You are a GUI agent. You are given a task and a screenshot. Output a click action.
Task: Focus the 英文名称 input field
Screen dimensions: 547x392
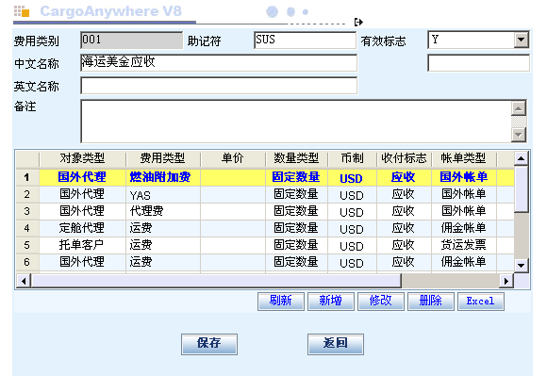219,86
